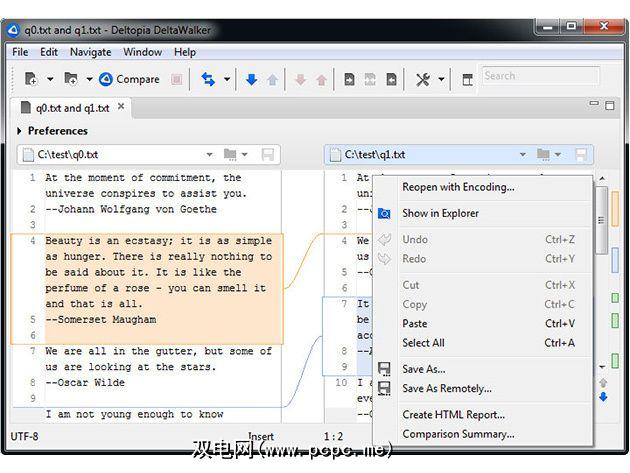Click the blue difference marker in overview strip
The height and width of the screenshot is (473, 630).
(x=615, y=260)
